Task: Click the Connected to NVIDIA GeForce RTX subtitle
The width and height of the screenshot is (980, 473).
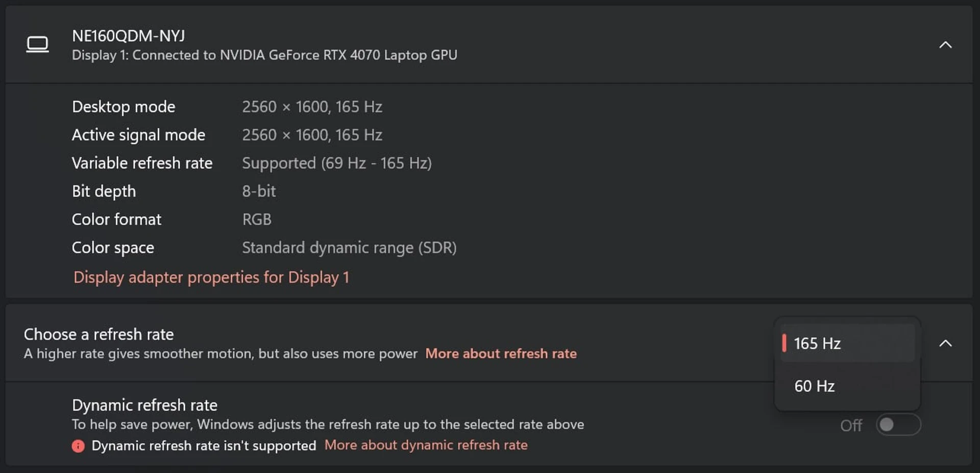Action: pyautogui.click(x=264, y=55)
